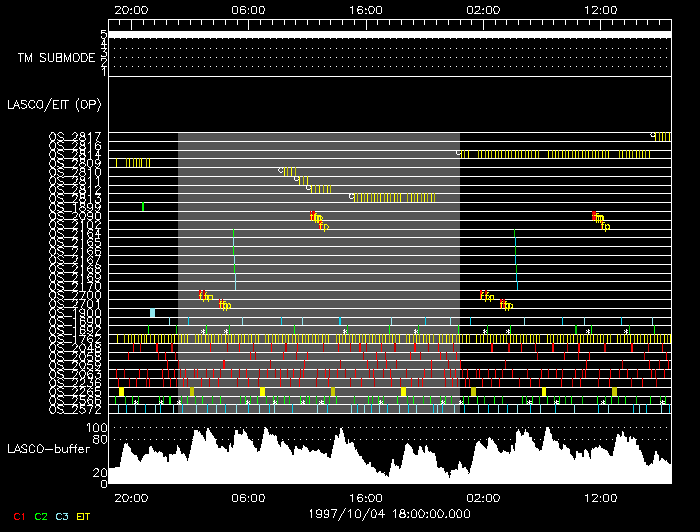
Task: Click the 16:00 mark on the bottom time axis
Action: coord(366,497)
